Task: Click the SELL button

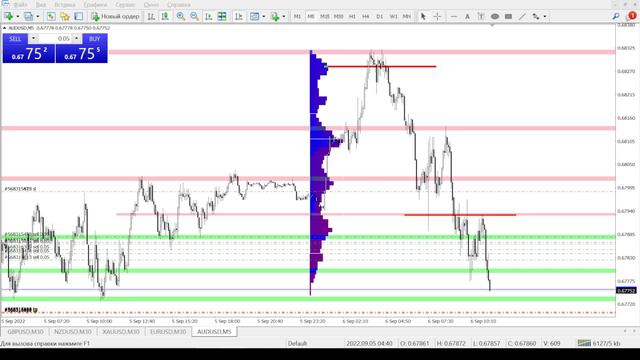Action: click(15, 39)
